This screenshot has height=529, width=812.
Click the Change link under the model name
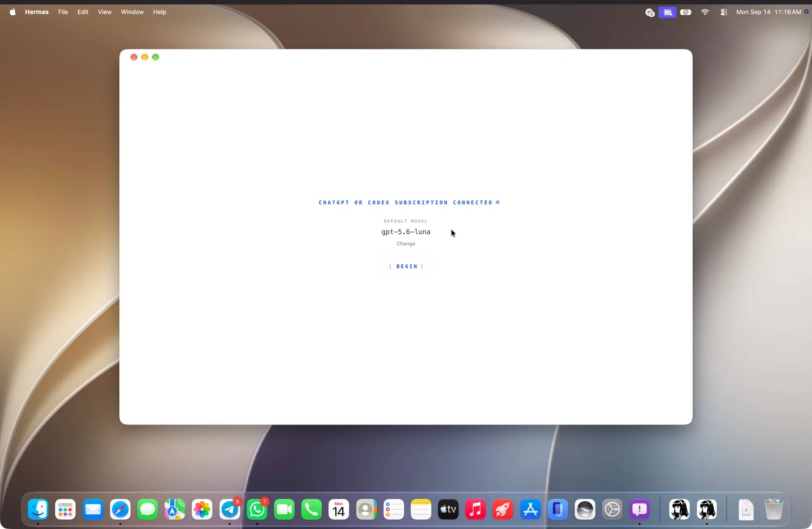coord(406,244)
